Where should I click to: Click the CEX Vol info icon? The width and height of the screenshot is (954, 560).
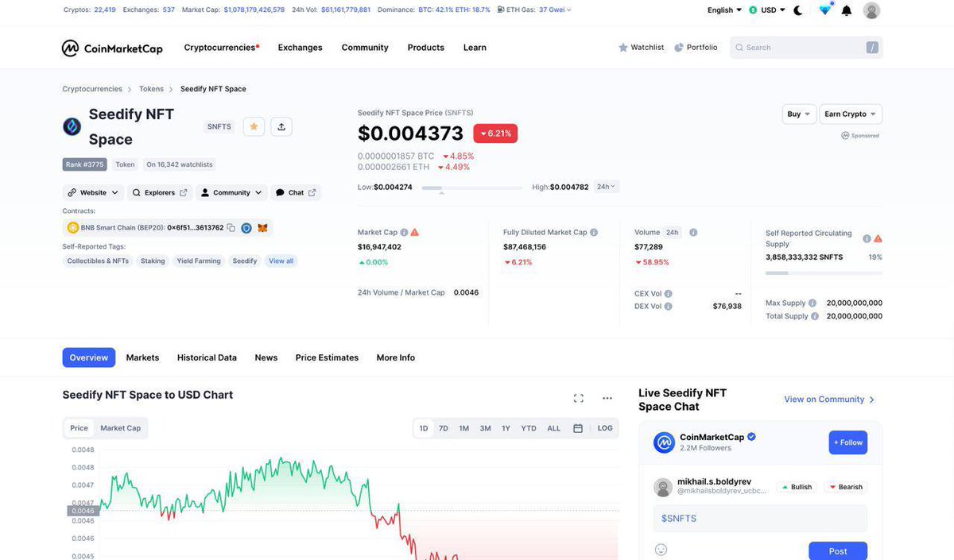[x=668, y=294]
